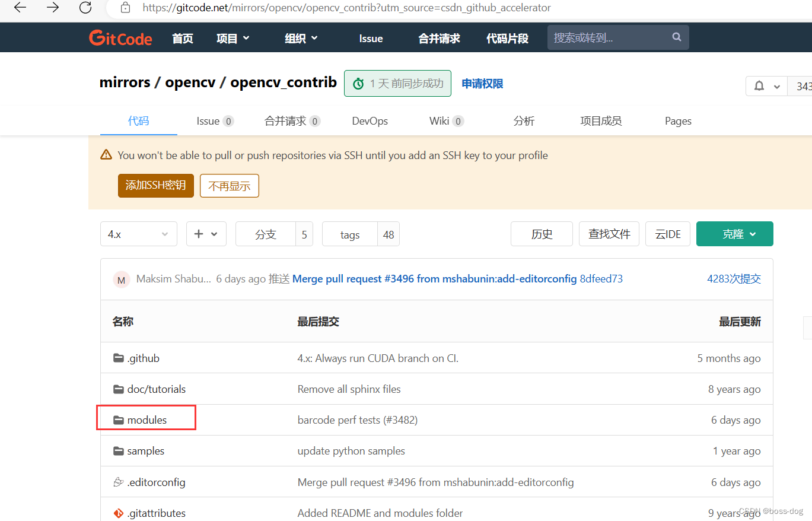Click the .editorconfig file icon

[118, 482]
